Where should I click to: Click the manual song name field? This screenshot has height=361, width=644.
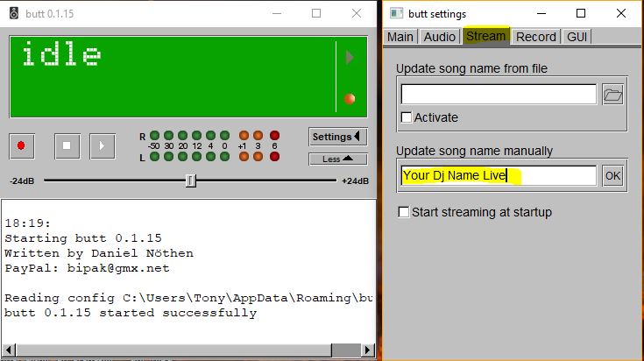point(499,176)
